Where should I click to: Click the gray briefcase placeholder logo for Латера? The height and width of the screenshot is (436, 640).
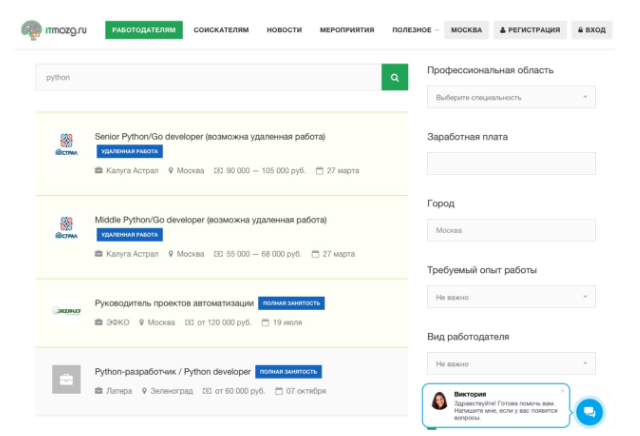(67, 379)
